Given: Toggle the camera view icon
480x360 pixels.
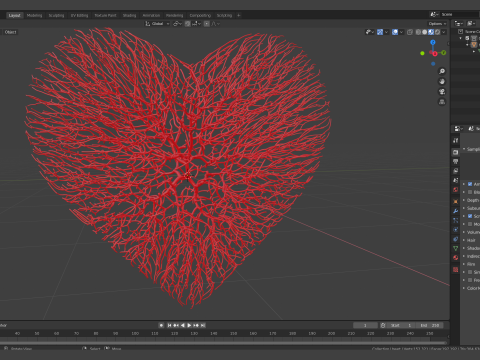Looking at the screenshot, I should tap(442, 92).
